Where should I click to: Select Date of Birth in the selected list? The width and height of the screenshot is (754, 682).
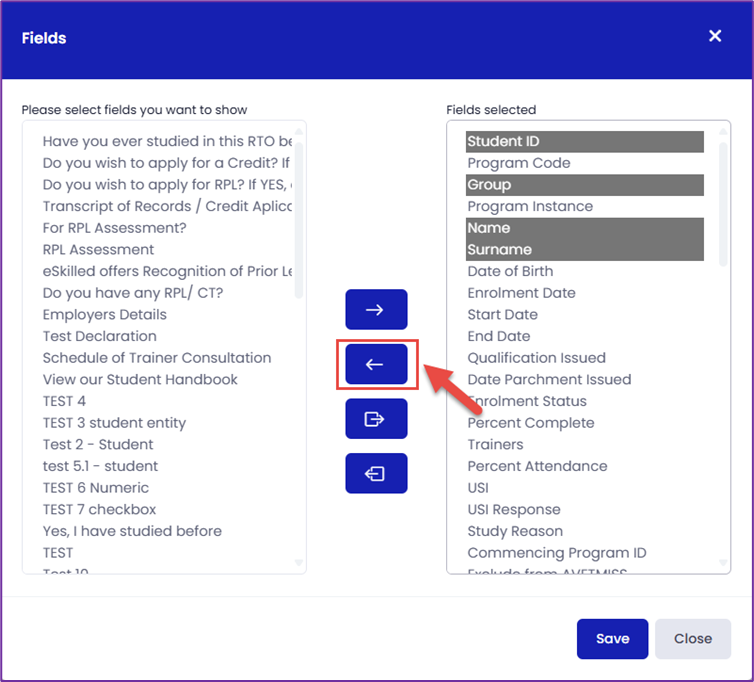584,271
